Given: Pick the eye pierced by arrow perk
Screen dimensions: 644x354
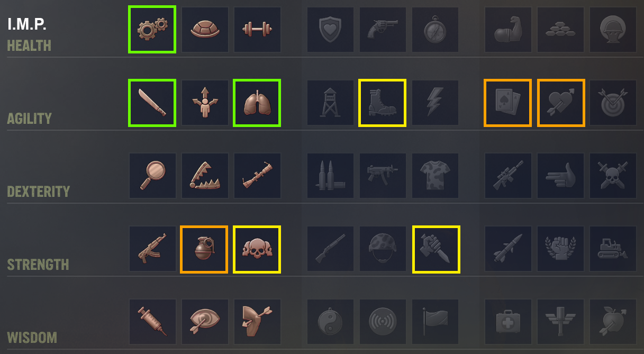Looking at the screenshot, I should coord(205,322).
